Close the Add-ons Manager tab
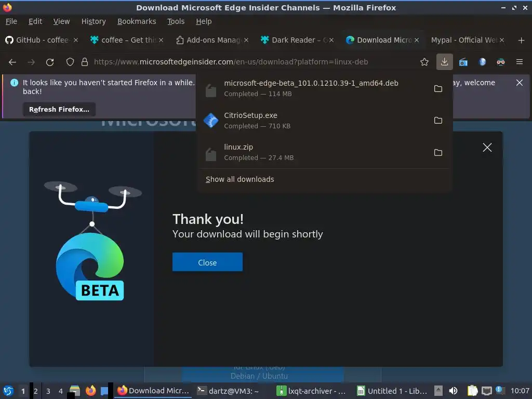The height and width of the screenshot is (399, 532). pos(246,40)
